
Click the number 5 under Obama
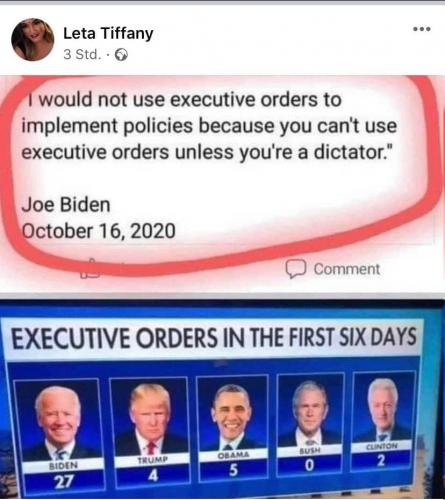pyautogui.click(x=234, y=470)
